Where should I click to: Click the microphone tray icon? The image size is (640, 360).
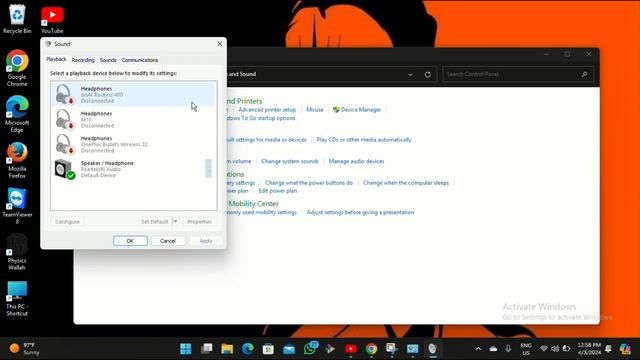pos(508,349)
